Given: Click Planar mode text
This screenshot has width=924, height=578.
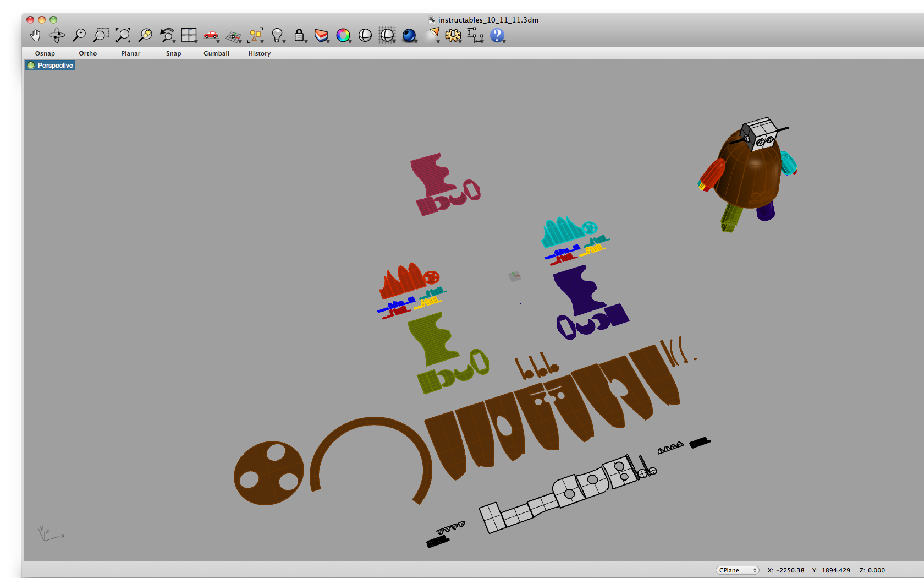Looking at the screenshot, I should coord(130,53).
